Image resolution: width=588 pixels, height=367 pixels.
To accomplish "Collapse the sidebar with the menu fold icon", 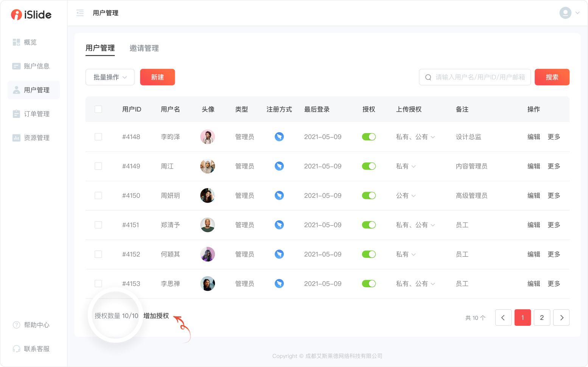I will [x=80, y=13].
